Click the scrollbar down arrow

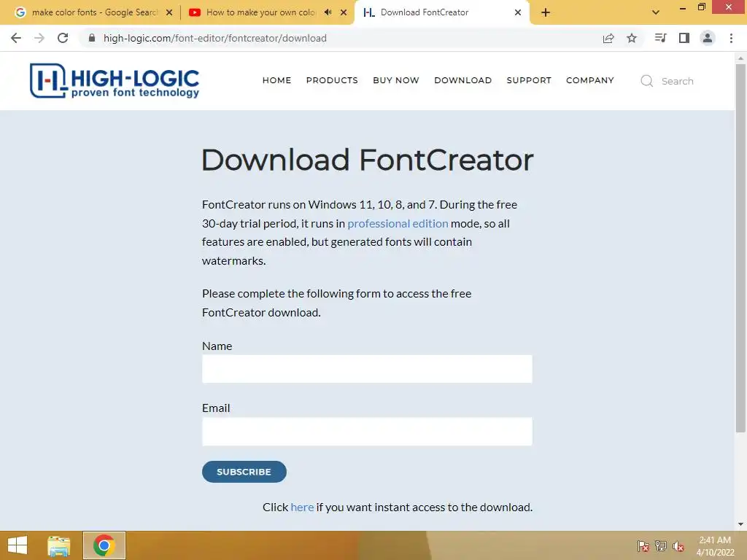pyautogui.click(x=740, y=524)
